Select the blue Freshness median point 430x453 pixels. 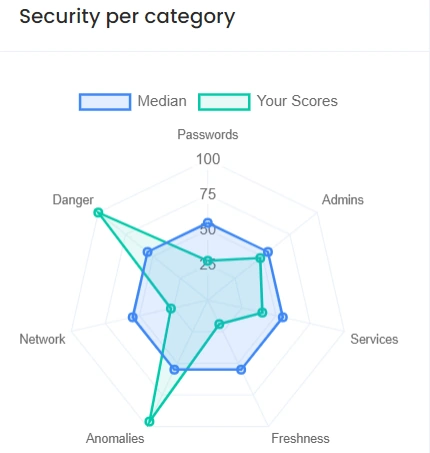click(241, 369)
